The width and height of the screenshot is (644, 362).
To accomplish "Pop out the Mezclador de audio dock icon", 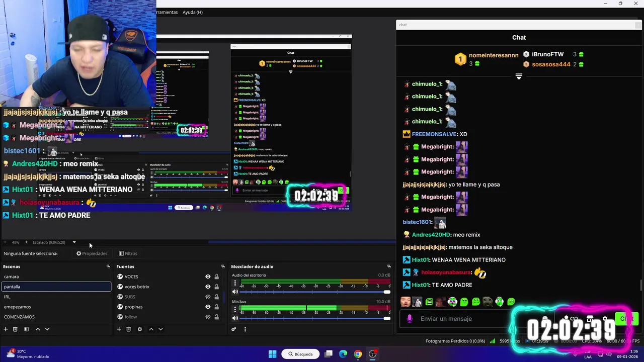I will 389,266.
